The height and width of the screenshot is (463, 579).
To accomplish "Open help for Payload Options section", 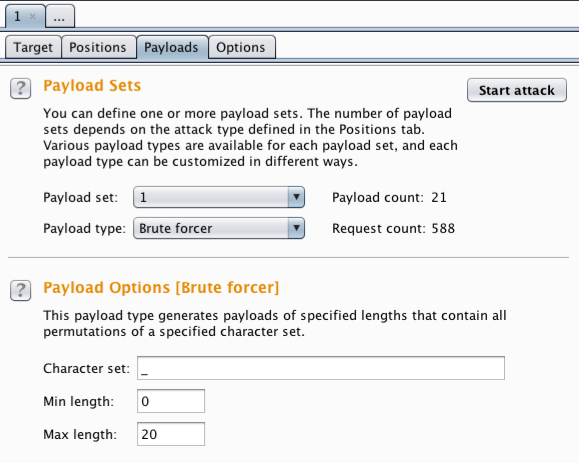I will click(20, 291).
